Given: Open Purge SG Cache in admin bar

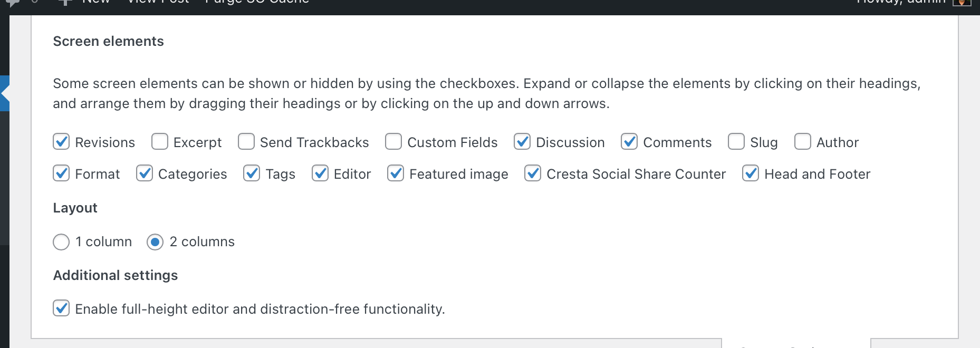Looking at the screenshot, I should coord(257,2).
